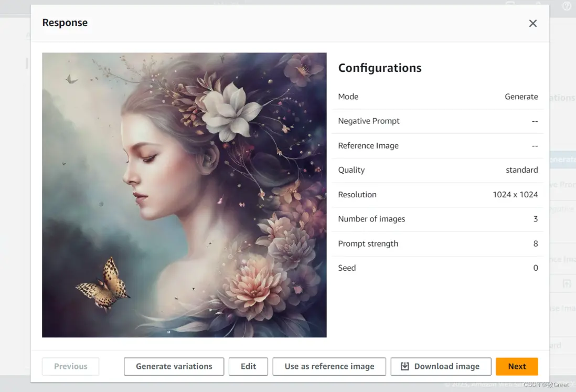This screenshot has height=392, width=576.
Task: Click the Quality label
Action: tap(351, 170)
